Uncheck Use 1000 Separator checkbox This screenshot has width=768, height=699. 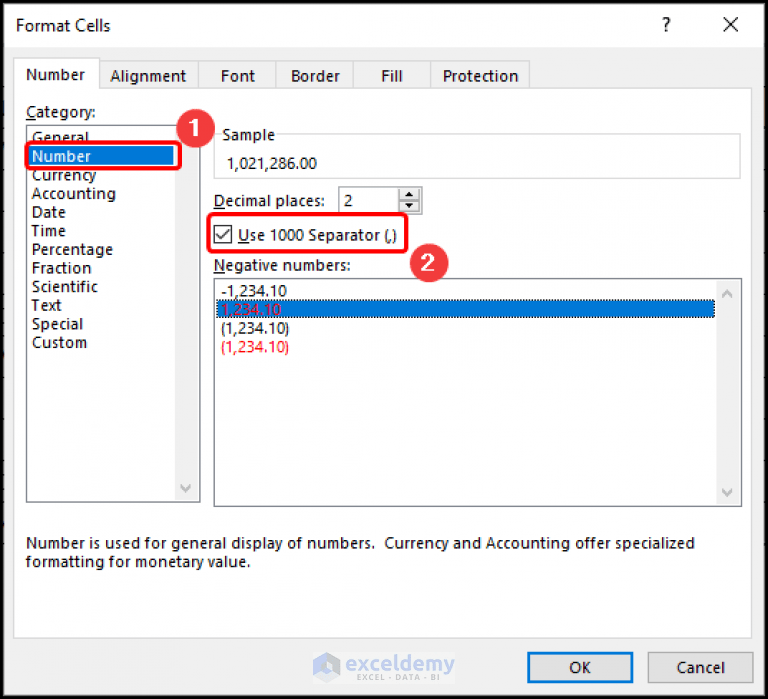[x=223, y=234]
